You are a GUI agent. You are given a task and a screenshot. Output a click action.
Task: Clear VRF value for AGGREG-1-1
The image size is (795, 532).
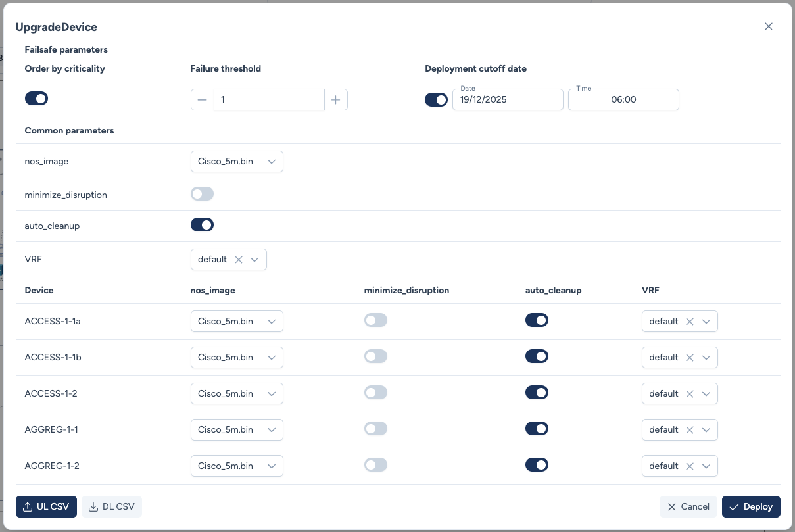click(x=690, y=430)
